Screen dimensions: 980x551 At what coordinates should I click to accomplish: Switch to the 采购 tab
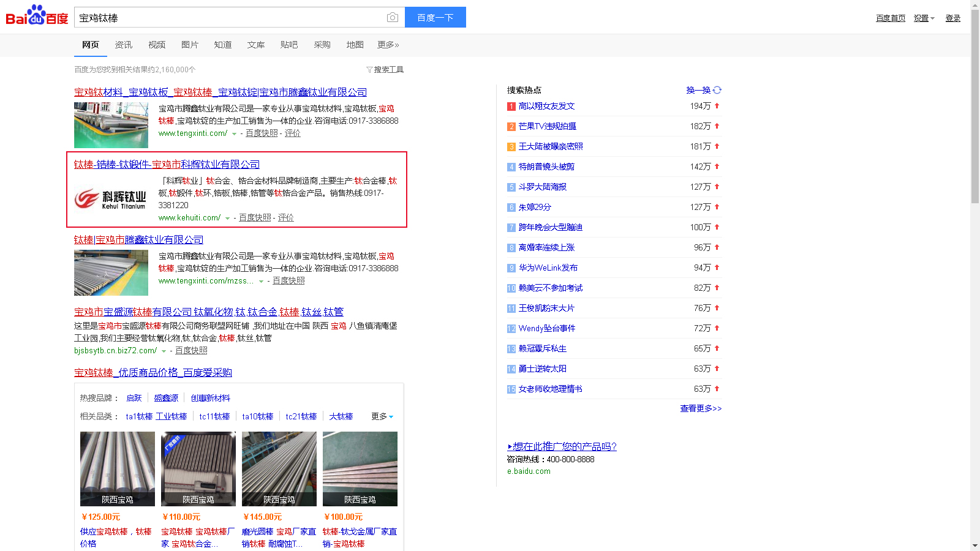[x=322, y=45]
